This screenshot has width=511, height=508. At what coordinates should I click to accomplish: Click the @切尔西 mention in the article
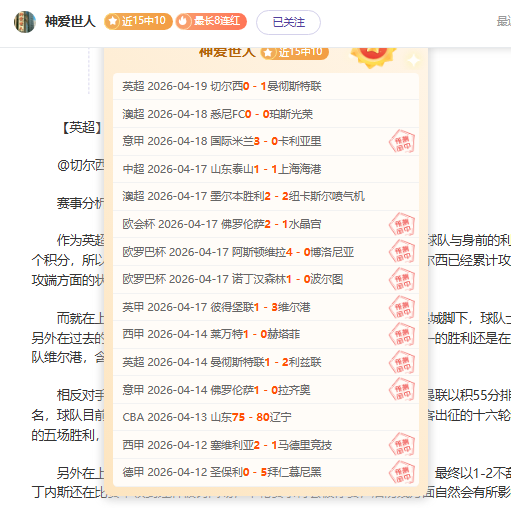tap(81, 165)
